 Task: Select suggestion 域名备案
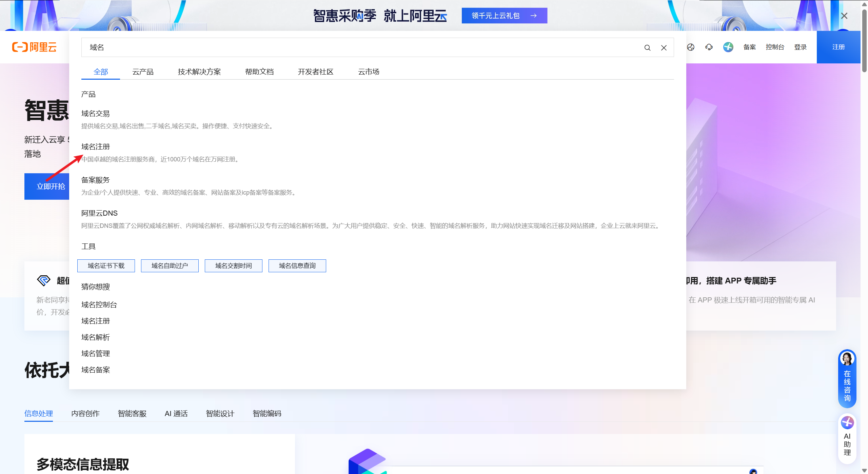(96, 370)
